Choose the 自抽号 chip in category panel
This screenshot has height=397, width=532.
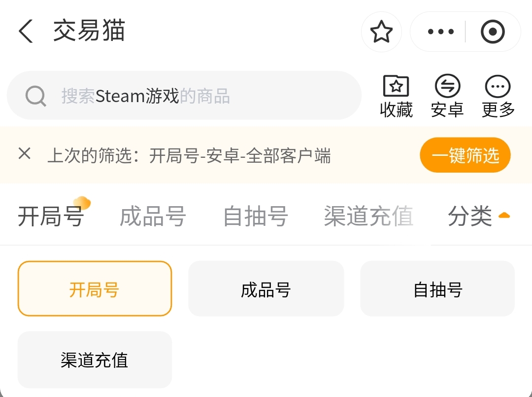[x=437, y=289]
